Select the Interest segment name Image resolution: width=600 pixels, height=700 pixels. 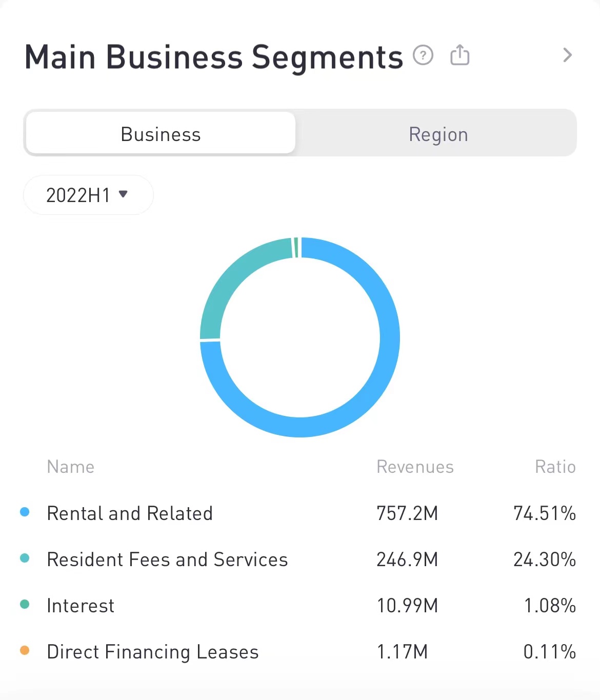[x=81, y=606]
